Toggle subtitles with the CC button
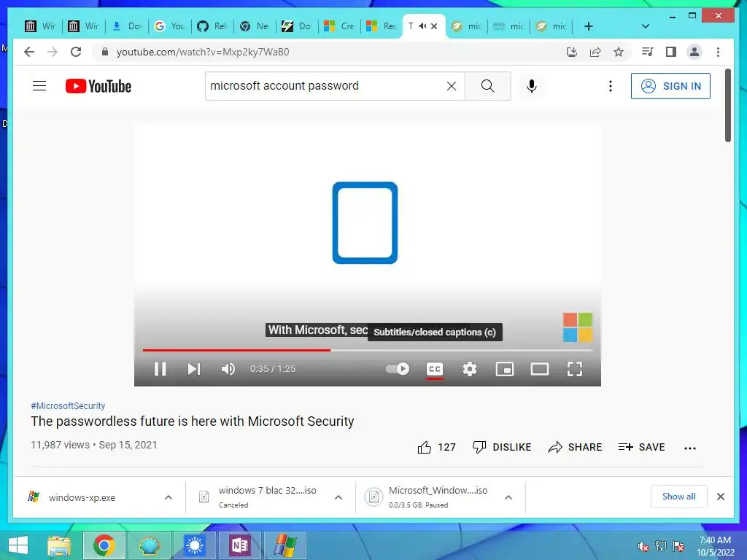Image resolution: width=747 pixels, height=560 pixels. [x=435, y=369]
